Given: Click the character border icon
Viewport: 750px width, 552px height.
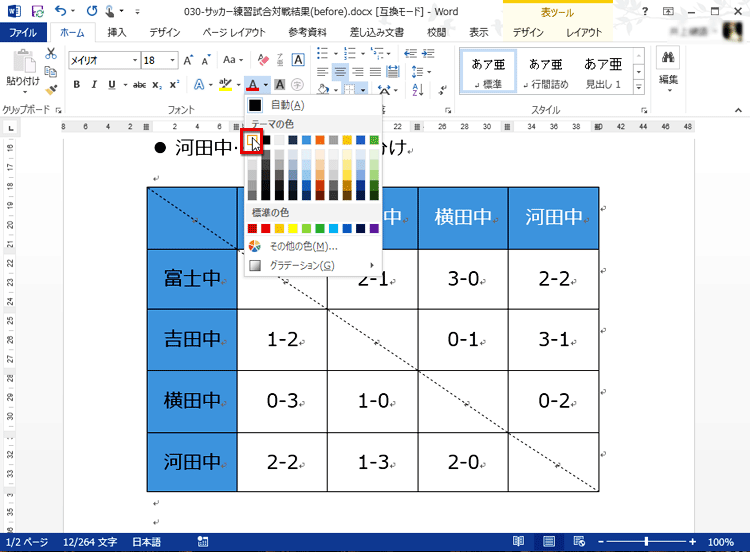Looking at the screenshot, I should 298,60.
